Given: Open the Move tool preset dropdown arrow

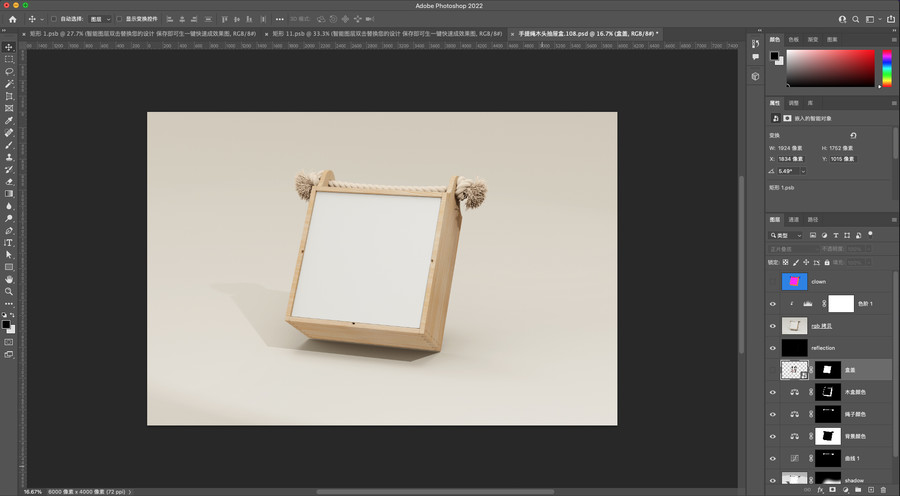Looking at the screenshot, I should tap(42, 19).
